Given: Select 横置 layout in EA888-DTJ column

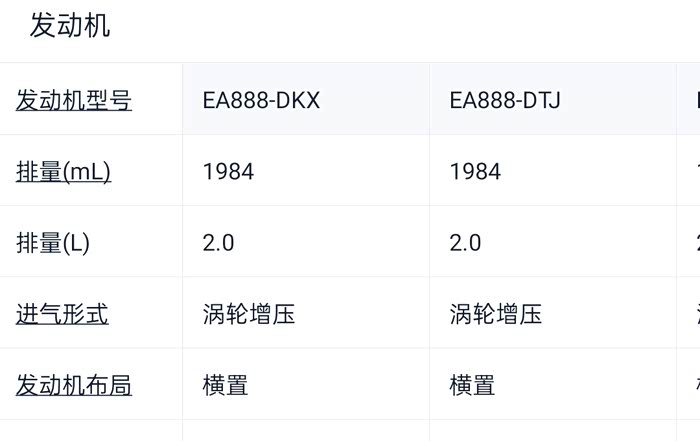Looking at the screenshot, I should (x=472, y=385).
